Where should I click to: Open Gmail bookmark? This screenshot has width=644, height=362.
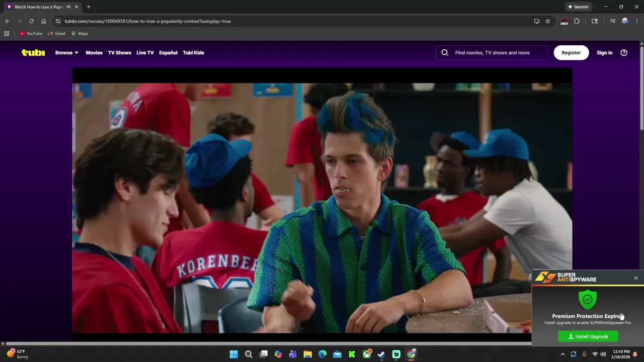(56, 34)
